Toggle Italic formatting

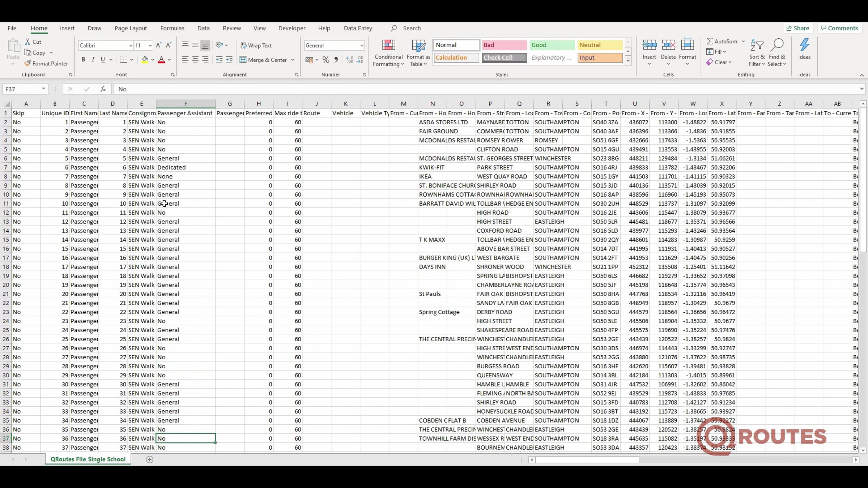[93, 60]
